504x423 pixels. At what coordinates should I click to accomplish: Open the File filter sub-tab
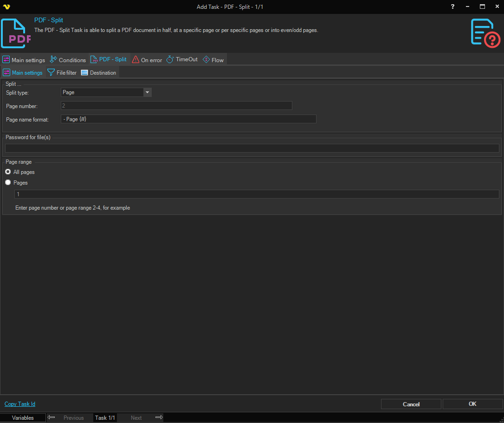point(62,73)
